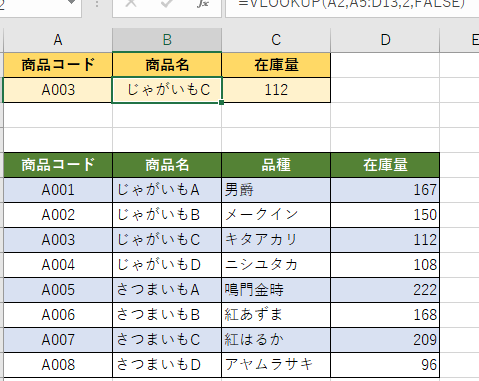Select cell さつまいもC
479x381 pixels.
(167, 340)
